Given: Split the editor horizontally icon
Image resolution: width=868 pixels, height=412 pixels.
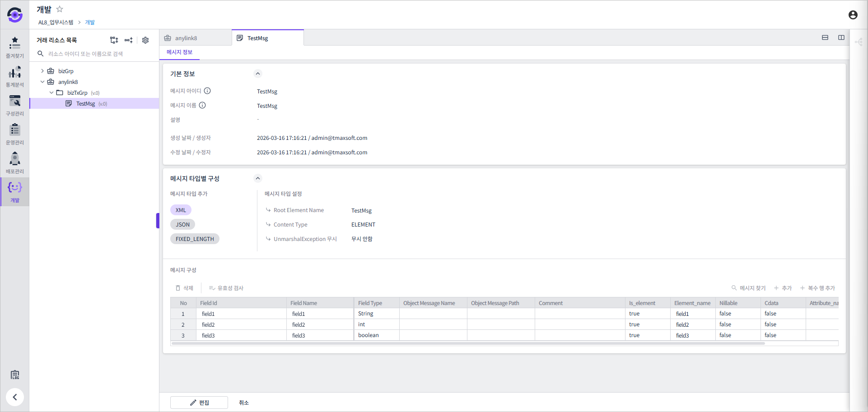Looking at the screenshot, I should (825, 37).
